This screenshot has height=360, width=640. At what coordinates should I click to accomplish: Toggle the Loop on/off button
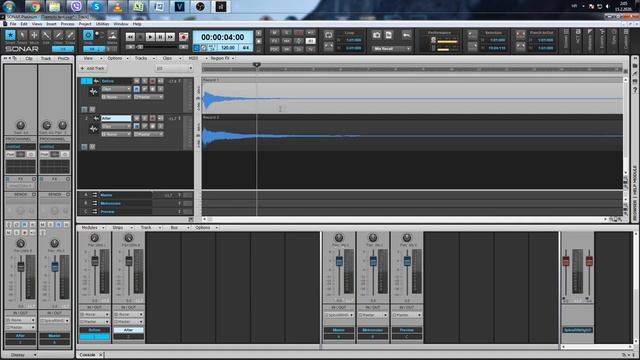pyautogui.click(x=329, y=36)
